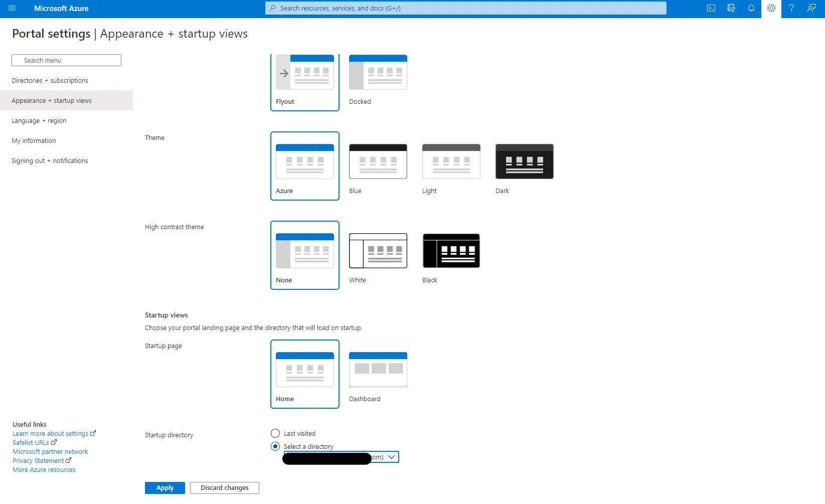Open the Help question mark icon
The image size is (825, 504).
(791, 9)
